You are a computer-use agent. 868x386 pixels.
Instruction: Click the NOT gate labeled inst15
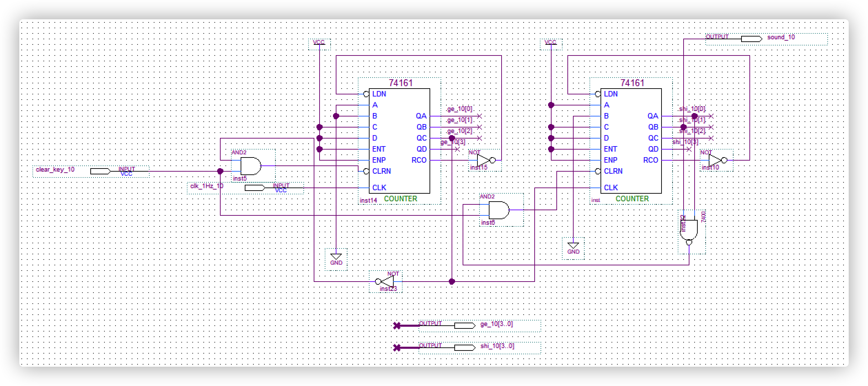pyautogui.click(x=483, y=160)
